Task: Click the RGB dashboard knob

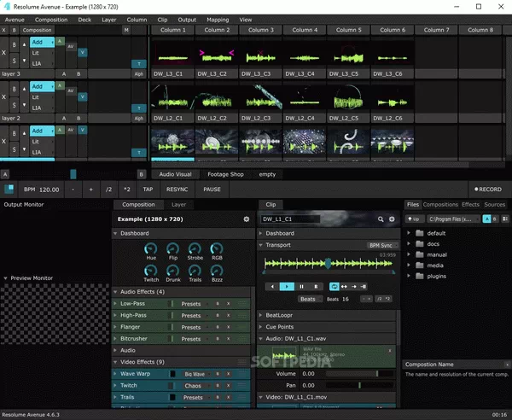Action: 217,249
